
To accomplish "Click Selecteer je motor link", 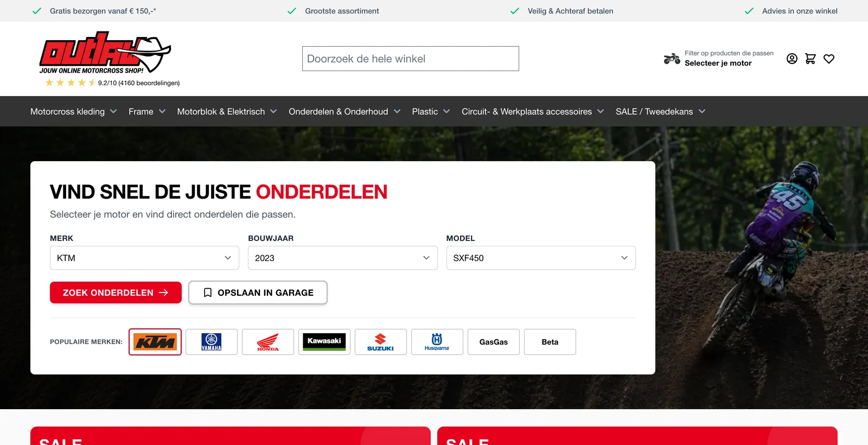I will (718, 63).
